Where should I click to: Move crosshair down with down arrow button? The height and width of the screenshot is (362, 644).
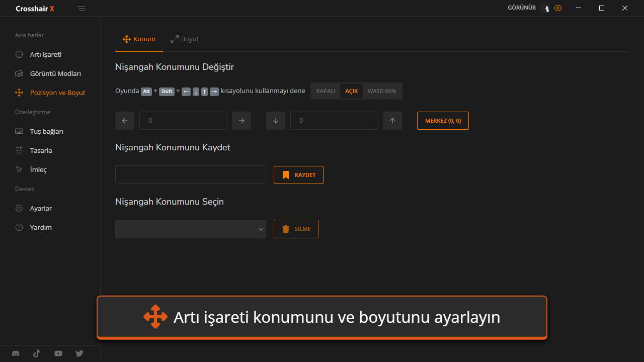click(276, 121)
